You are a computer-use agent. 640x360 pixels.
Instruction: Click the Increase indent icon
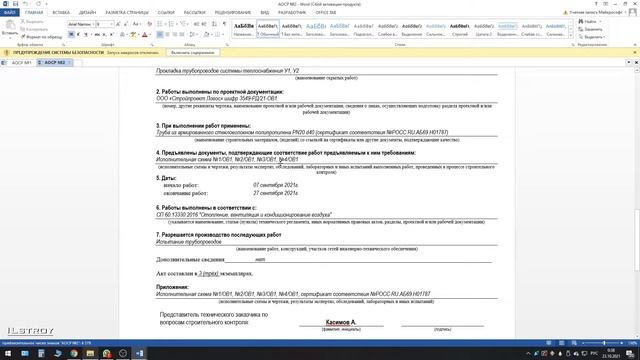(x=204, y=24)
